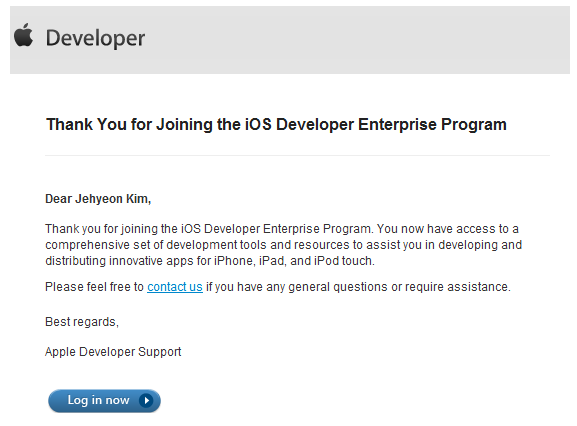Click the Apple logo icon
The width and height of the screenshot is (577, 426).
(24, 35)
